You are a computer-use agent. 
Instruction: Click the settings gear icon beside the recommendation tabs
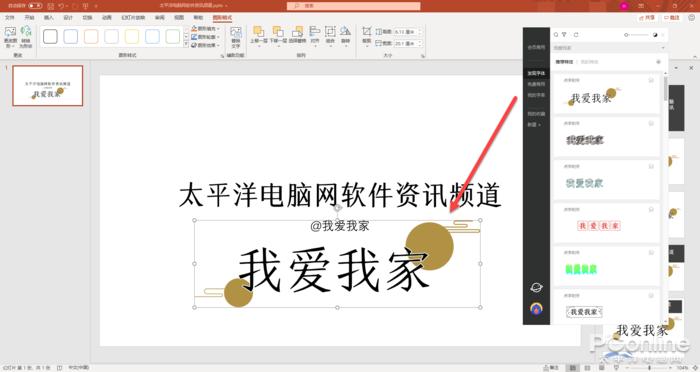point(658,62)
